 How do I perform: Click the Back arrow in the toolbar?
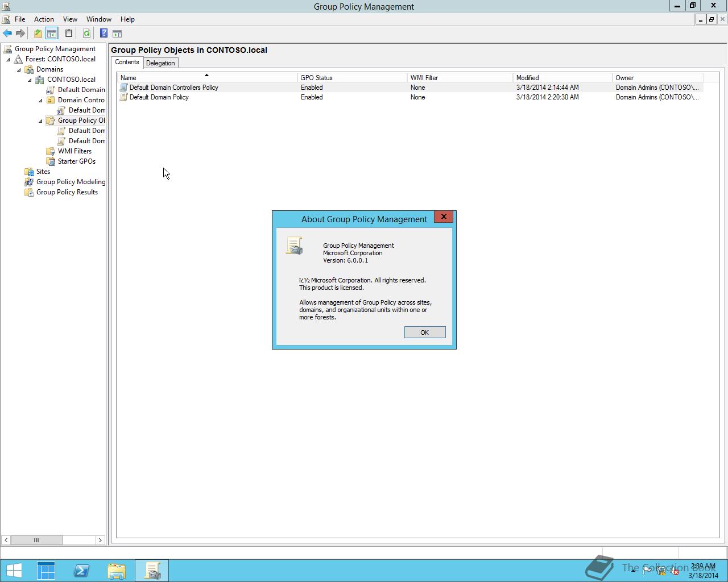[x=7, y=34]
